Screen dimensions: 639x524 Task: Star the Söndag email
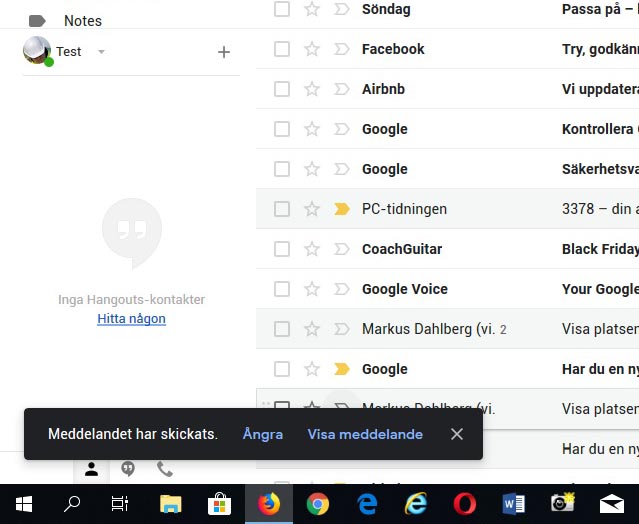point(312,9)
